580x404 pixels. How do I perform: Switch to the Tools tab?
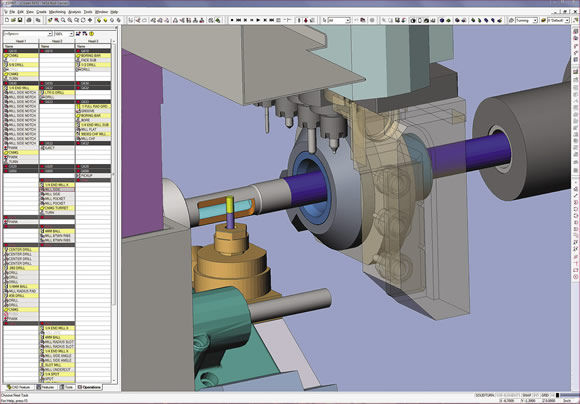tap(67, 387)
